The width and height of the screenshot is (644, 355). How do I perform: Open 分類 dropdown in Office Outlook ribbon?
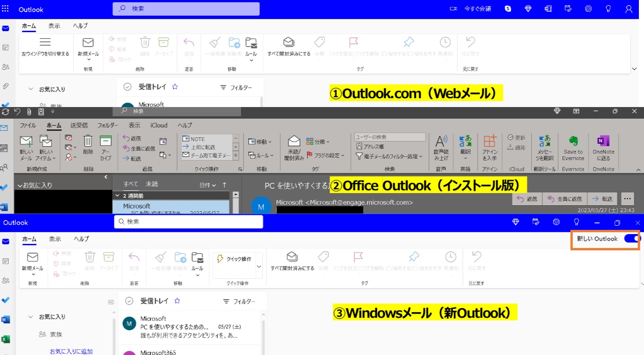point(318,141)
